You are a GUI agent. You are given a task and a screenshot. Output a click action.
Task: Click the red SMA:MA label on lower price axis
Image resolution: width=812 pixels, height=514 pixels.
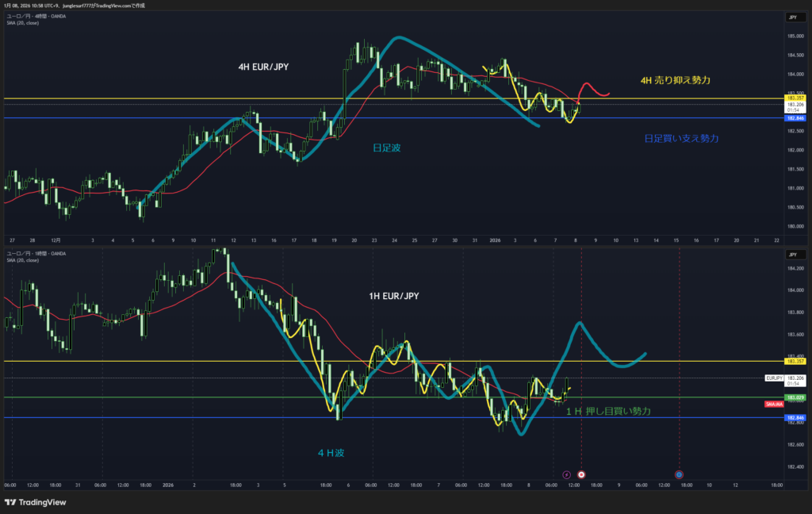[x=775, y=405]
